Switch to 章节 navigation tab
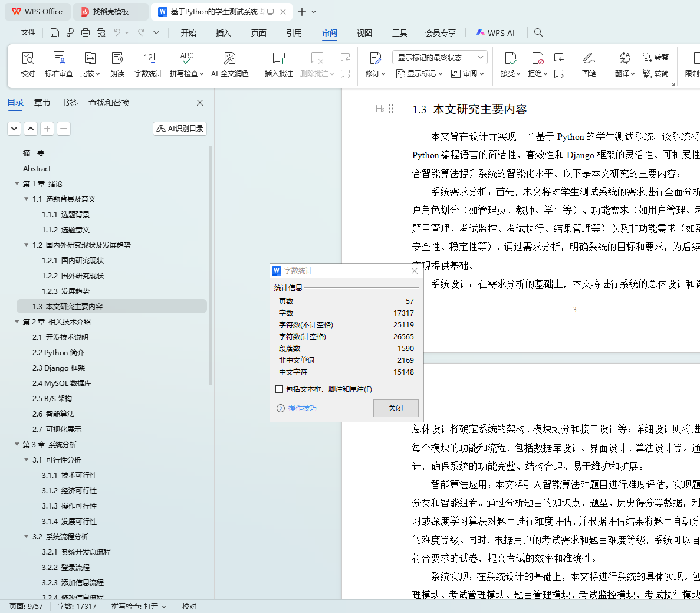The height and width of the screenshot is (613, 700). pos(42,103)
